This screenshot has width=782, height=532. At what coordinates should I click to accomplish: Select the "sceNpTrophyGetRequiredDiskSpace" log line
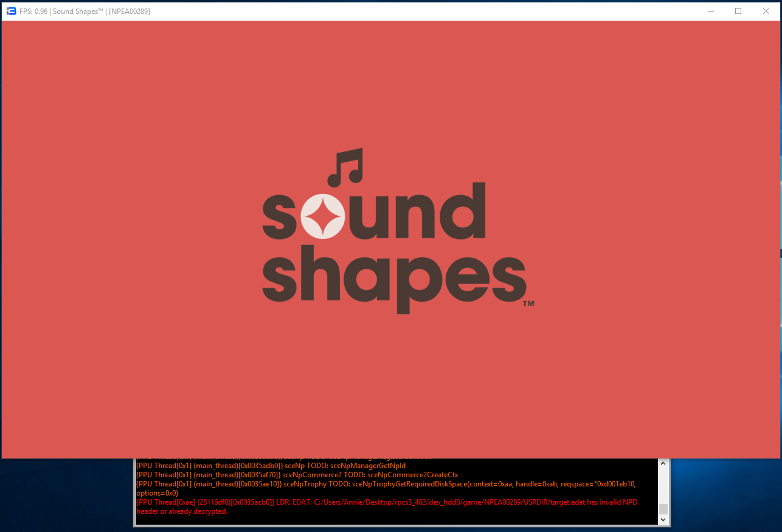[387, 488]
